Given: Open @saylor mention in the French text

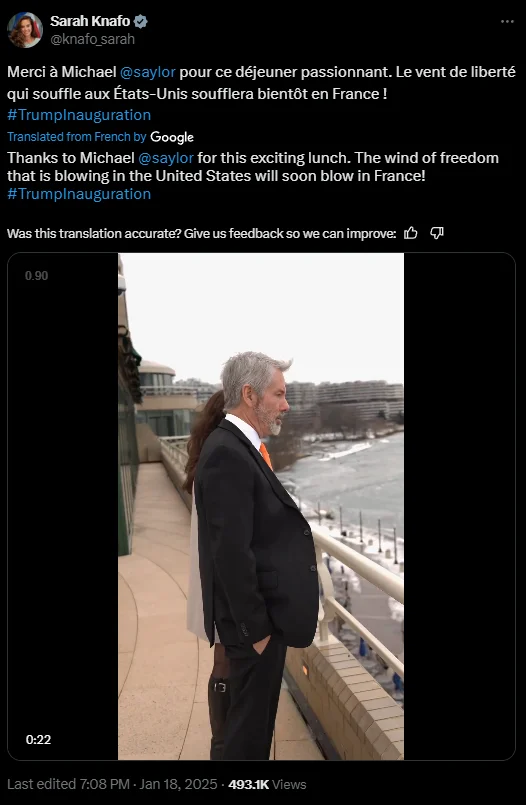Looking at the screenshot, I should click(148, 72).
